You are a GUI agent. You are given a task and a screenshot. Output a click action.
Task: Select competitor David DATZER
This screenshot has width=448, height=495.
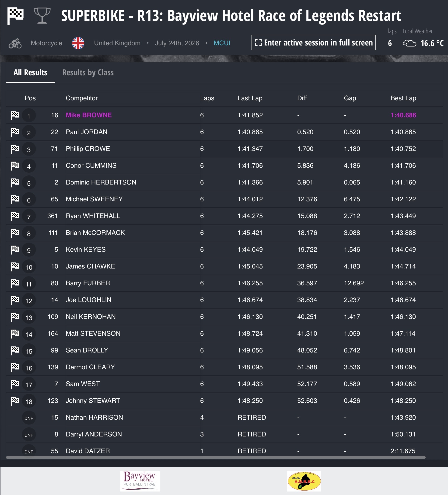click(x=88, y=451)
